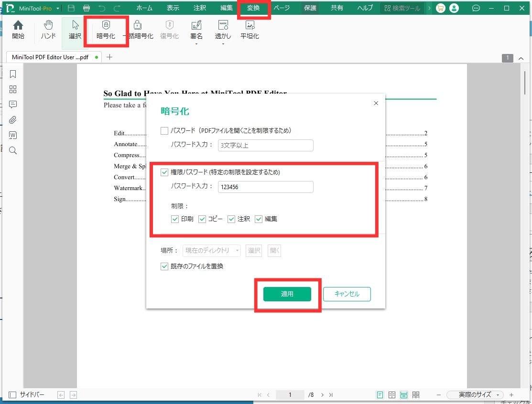The width and height of the screenshot is (532, 404).
Task: Open the Watermark (透かし) tool
Action: (x=223, y=30)
